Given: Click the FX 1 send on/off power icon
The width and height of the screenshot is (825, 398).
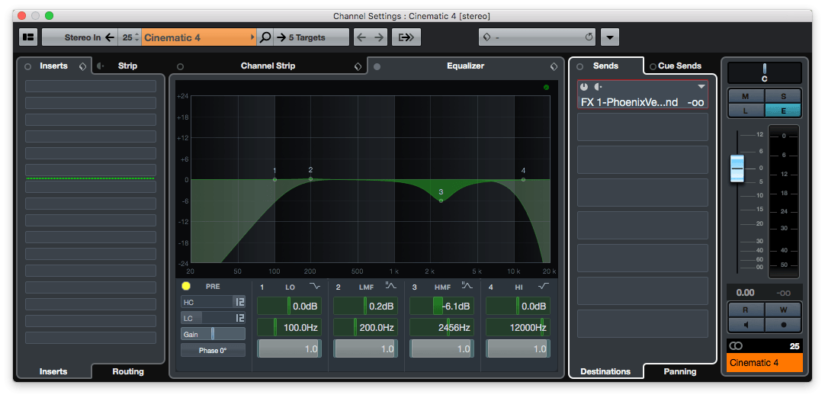Looking at the screenshot, I should click(584, 86).
